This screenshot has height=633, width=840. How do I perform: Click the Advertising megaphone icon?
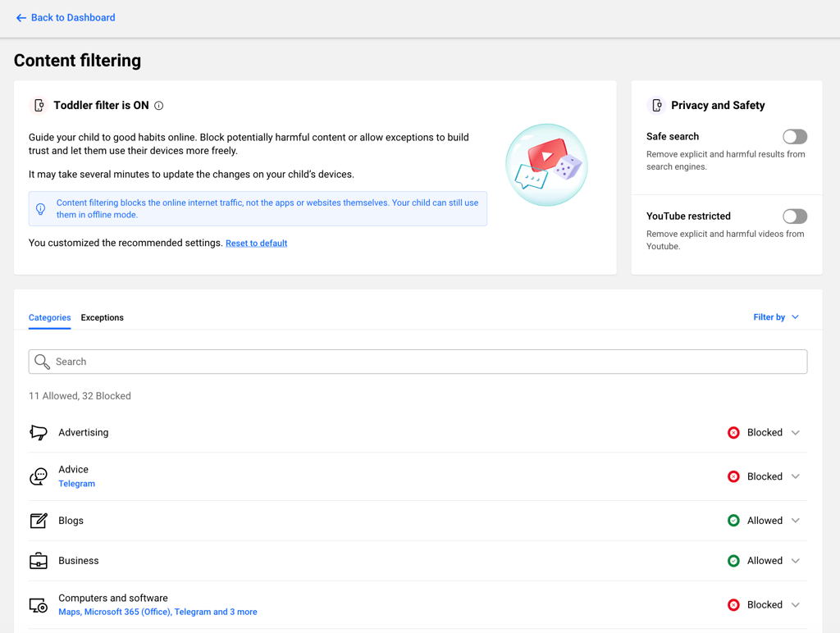(x=39, y=432)
